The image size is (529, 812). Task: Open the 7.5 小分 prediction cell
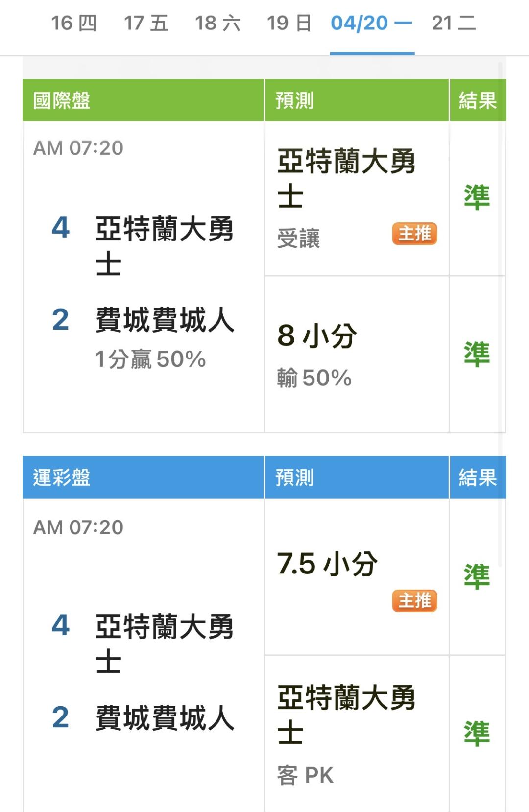click(x=327, y=563)
